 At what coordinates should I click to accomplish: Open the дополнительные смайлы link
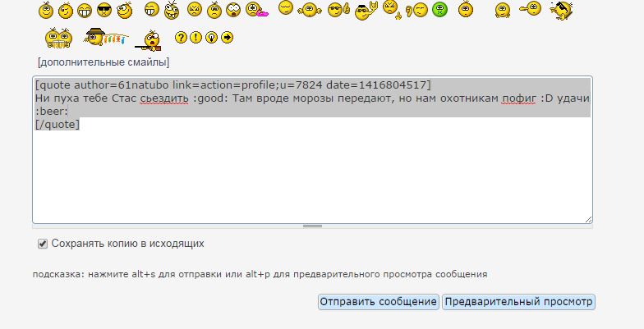[x=103, y=62]
